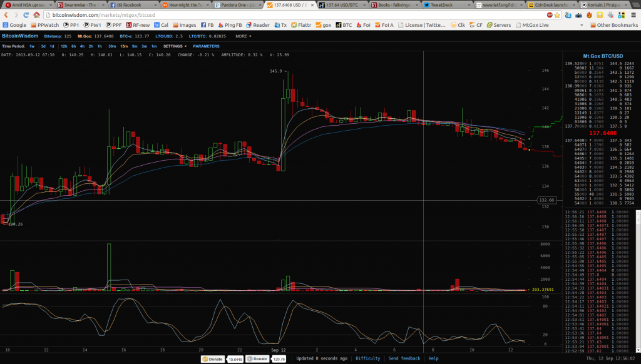Image resolution: width=641 pixels, height=364 pixels.
Task: Click the BitcoinWisdom logo link
Action: pos(20,36)
